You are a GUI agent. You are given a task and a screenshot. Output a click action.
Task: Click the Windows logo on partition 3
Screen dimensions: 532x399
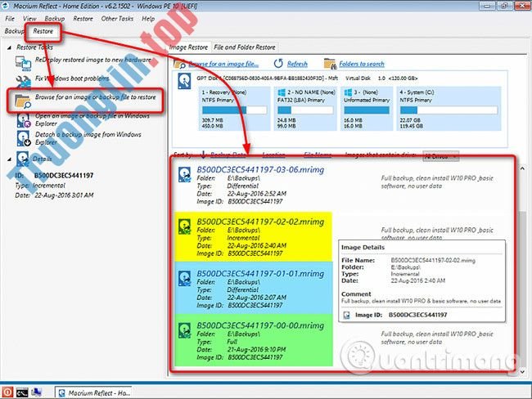click(348, 92)
